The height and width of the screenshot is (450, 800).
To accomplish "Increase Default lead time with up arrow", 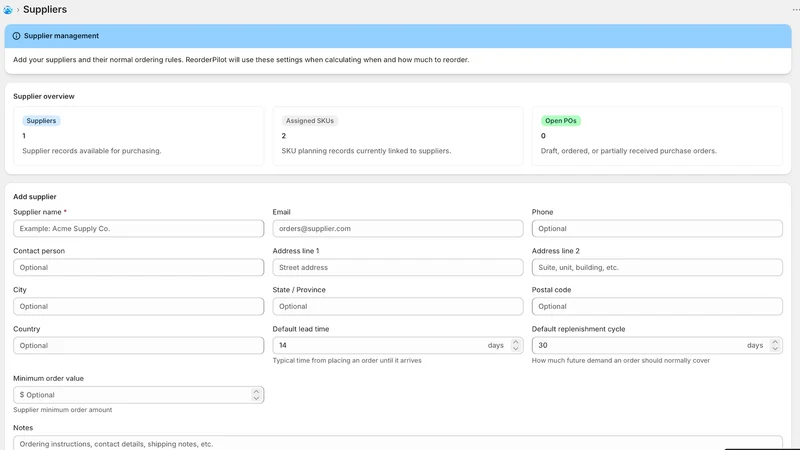I will [515, 342].
